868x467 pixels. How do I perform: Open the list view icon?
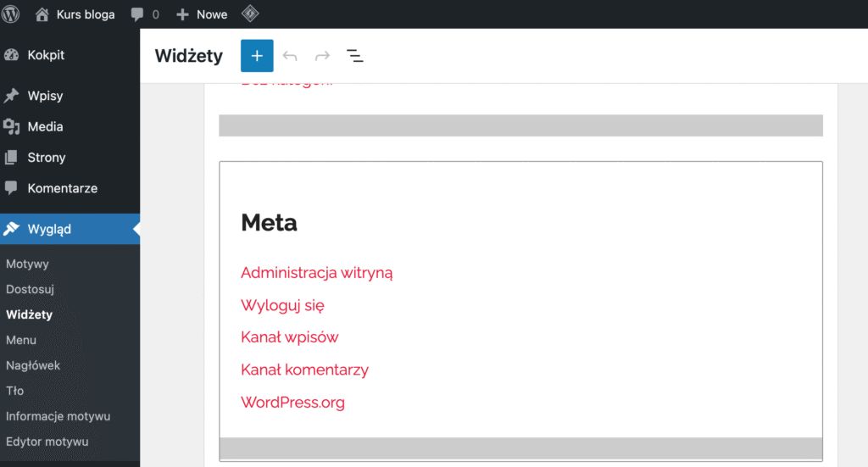pos(355,56)
